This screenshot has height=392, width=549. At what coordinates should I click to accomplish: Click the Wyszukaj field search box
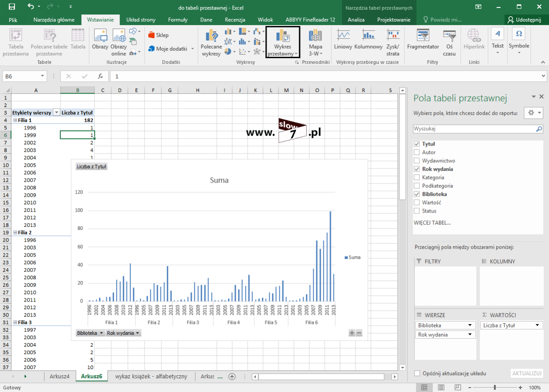[x=478, y=129]
